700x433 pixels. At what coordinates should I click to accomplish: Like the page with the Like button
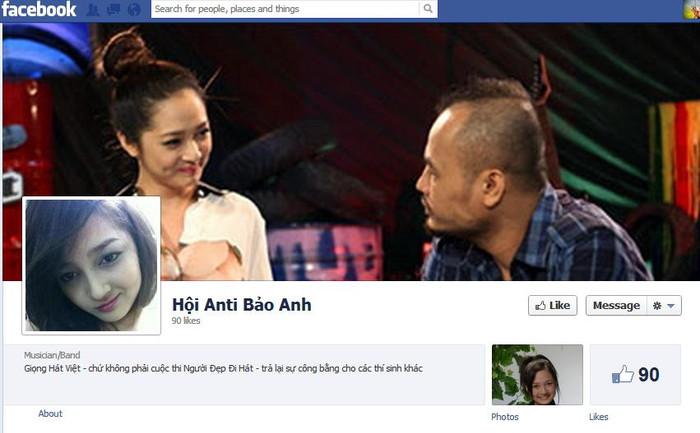pos(553,305)
